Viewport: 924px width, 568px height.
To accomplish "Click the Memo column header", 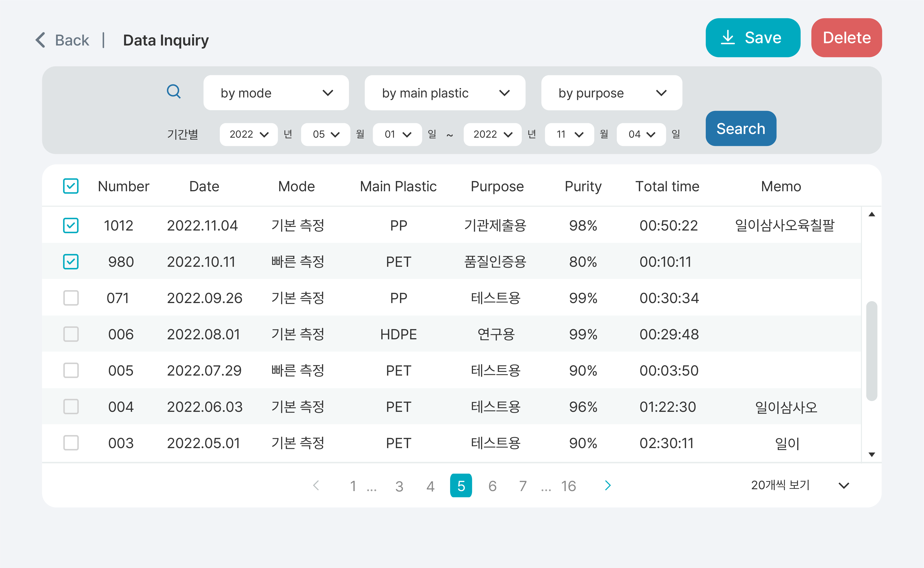I will click(x=781, y=186).
